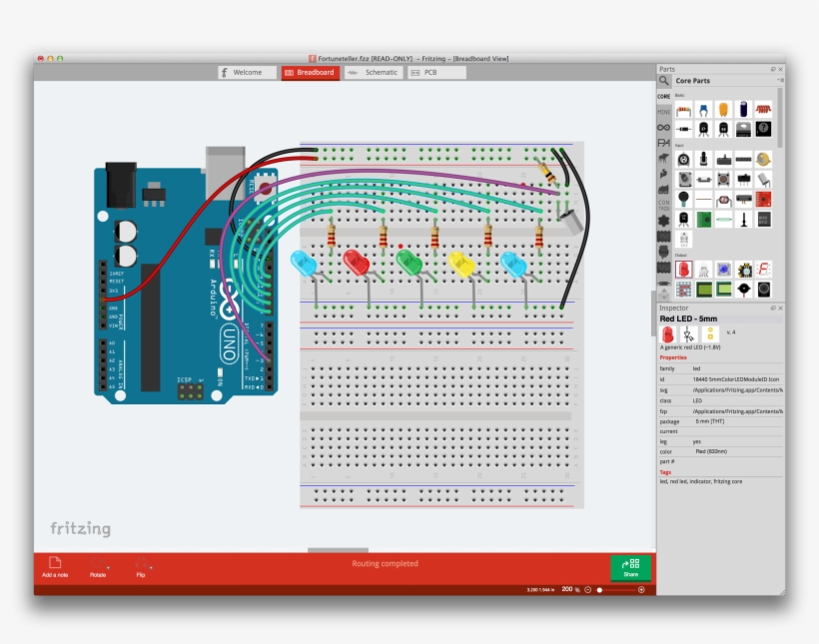Select the LCD display part icon
Screen dimensions: 819x644
tap(702, 287)
